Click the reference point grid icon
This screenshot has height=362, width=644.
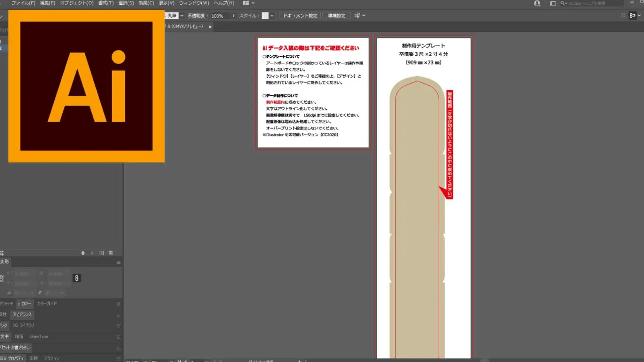2,278
